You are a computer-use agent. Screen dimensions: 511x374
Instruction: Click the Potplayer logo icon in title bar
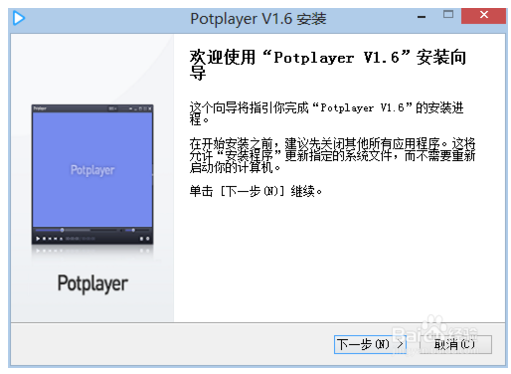point(19,18)
